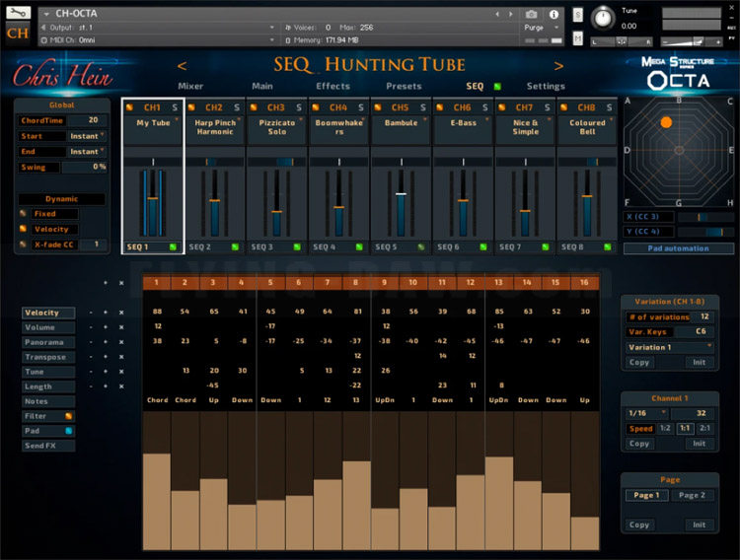Select X-fade CC dynamic mode
The image size is (740, 560).
[x=23, y=245]
